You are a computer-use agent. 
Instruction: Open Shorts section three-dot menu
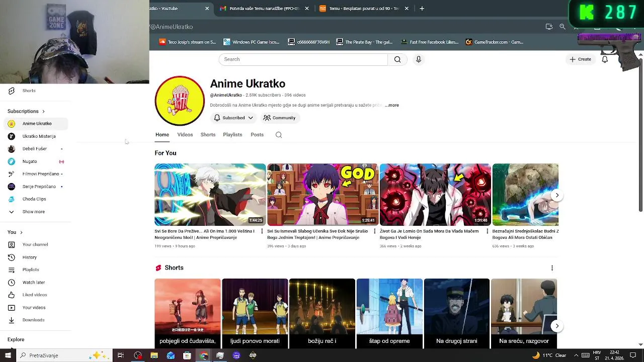(x=552, y=268)
